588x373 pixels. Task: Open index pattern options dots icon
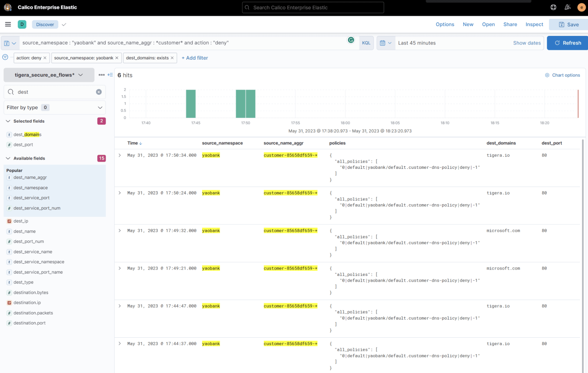(101, 75)
